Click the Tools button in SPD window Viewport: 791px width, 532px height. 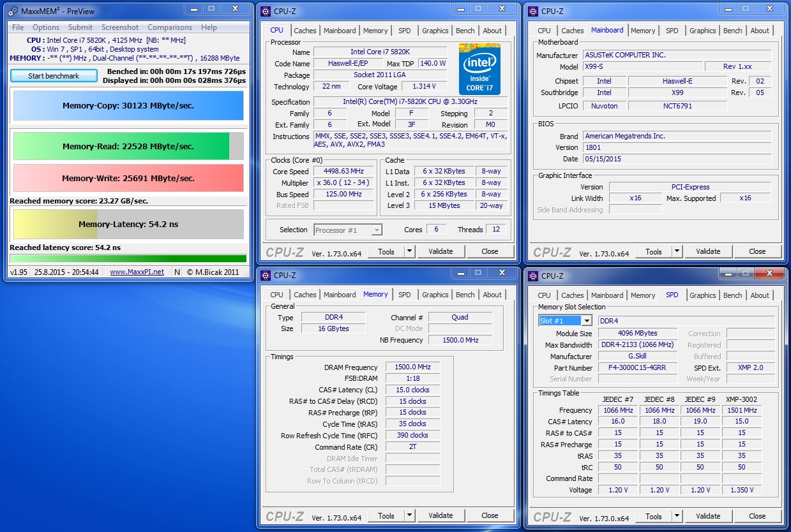(654, 516)
